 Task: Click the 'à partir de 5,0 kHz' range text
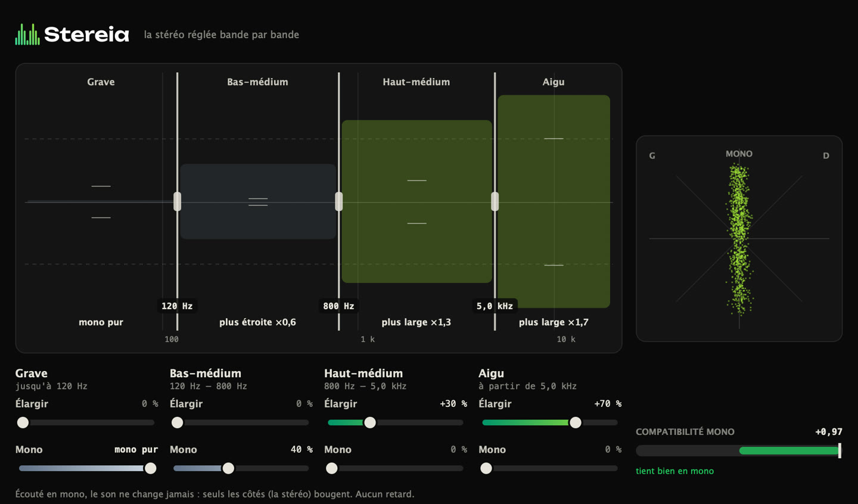(527, 386)
